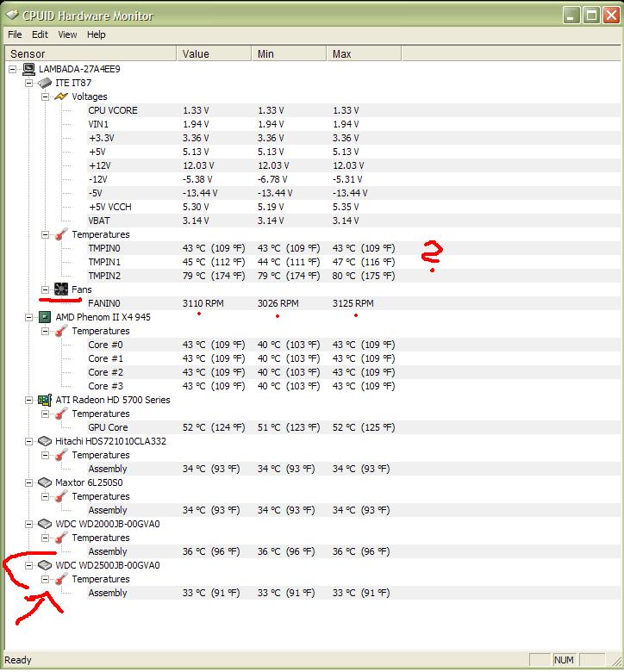This screenshot has width=624, height=672.
Task: Click the Ready status bar text
Action: click(x=18, y=660)
